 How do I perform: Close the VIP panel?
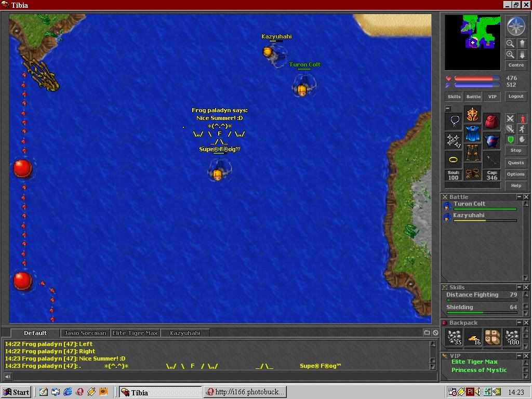[526, 355]
